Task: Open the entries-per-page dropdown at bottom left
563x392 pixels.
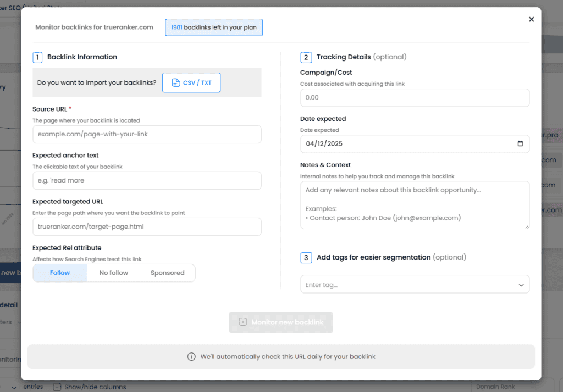Action: (14, 387)
